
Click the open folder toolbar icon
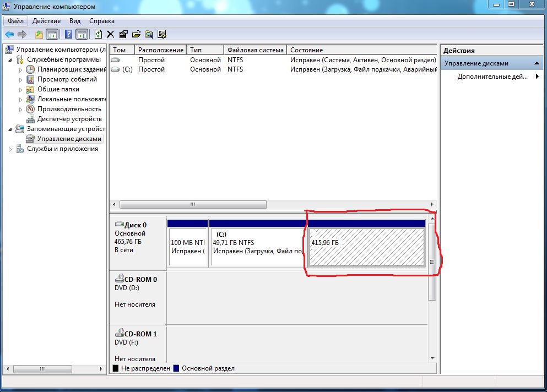136,34
